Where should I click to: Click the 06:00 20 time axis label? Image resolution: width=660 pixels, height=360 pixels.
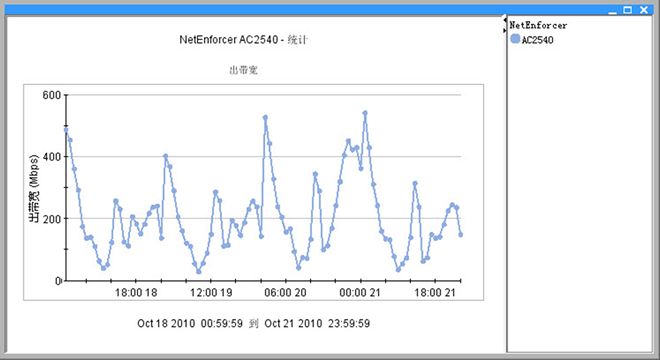coord(285,293)
